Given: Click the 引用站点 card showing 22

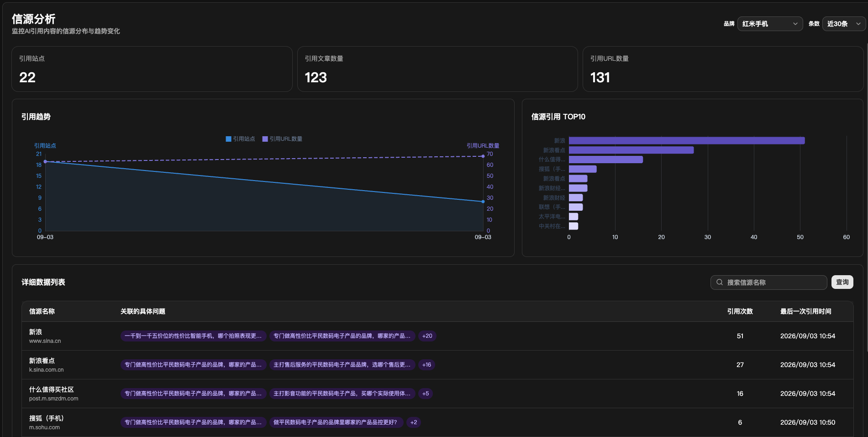Looking at the screenshot, I should [x=152, y=69].
